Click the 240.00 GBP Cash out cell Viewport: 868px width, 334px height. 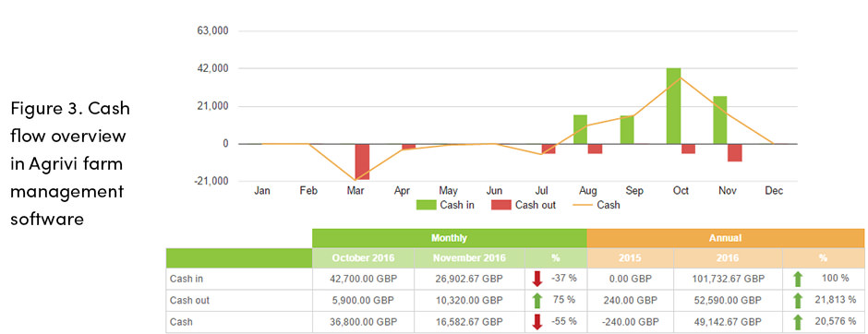[630, 300]
